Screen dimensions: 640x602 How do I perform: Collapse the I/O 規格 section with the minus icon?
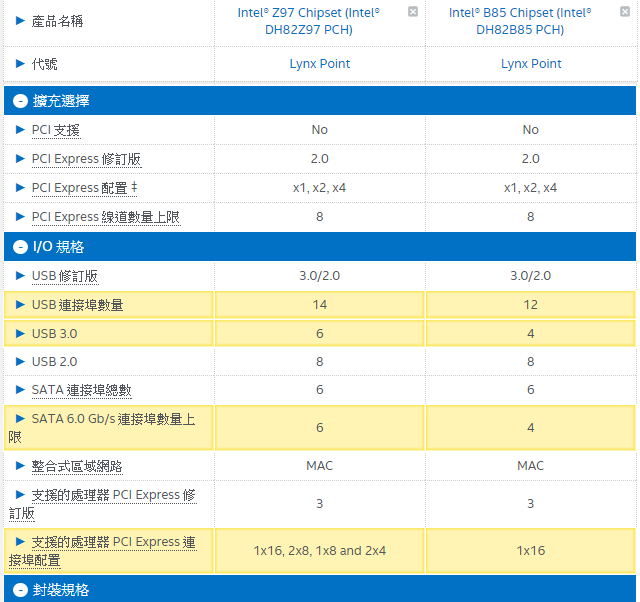20,247
